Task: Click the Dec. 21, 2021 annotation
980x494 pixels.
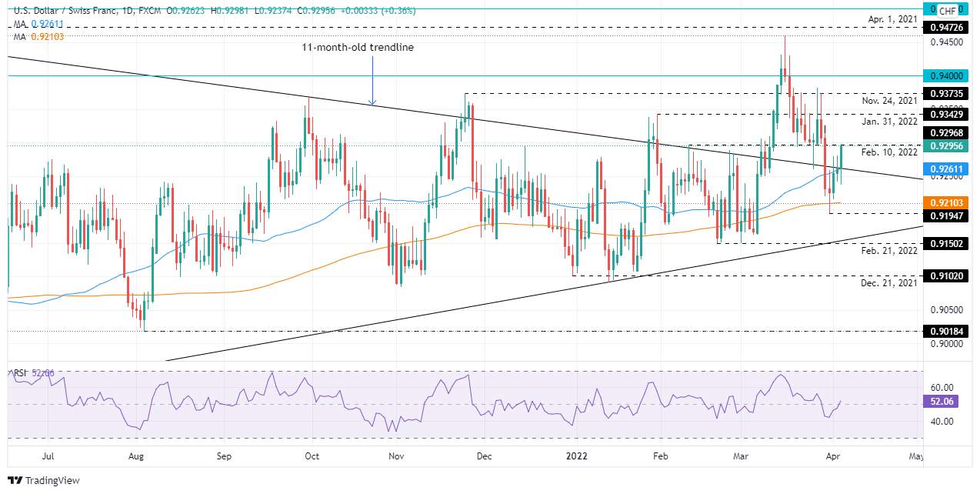Action: [x=888, y=283]
